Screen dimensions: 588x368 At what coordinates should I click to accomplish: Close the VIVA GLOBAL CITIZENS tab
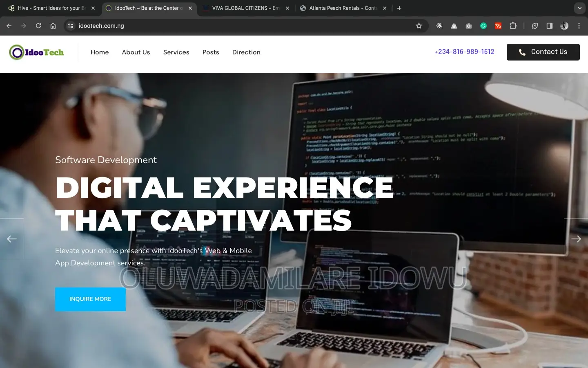[x=287, y=8]
